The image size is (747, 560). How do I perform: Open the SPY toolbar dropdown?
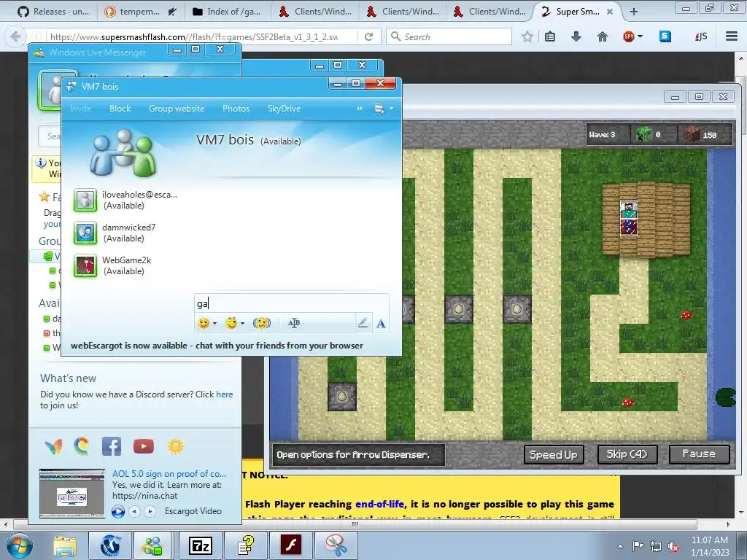(640, 36)
